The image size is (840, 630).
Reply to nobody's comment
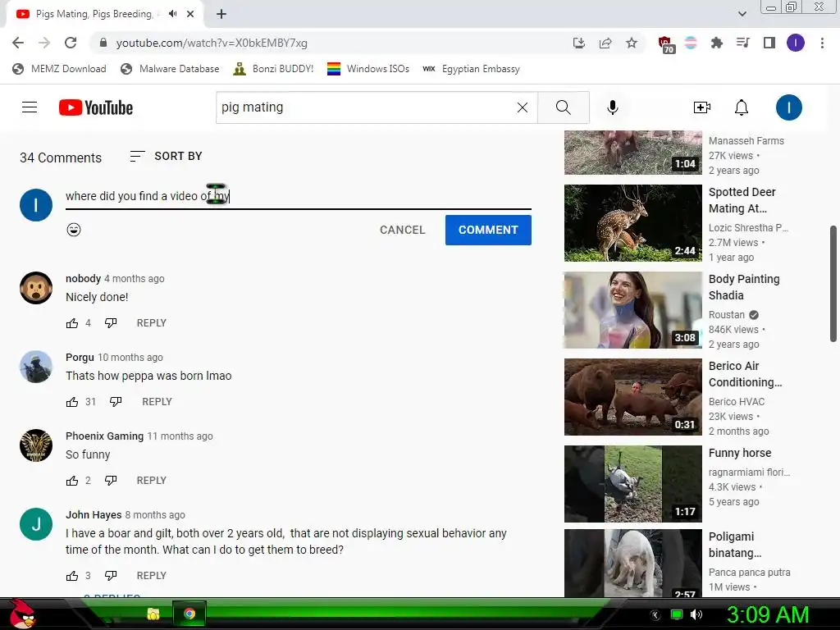[x=152, y=323]
